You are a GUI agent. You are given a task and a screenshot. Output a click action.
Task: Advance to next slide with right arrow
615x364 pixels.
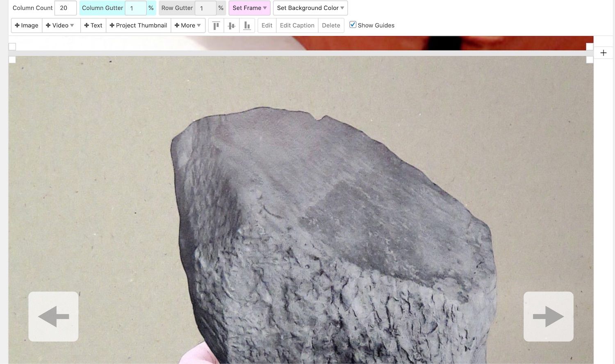click(x=548, y=316)
